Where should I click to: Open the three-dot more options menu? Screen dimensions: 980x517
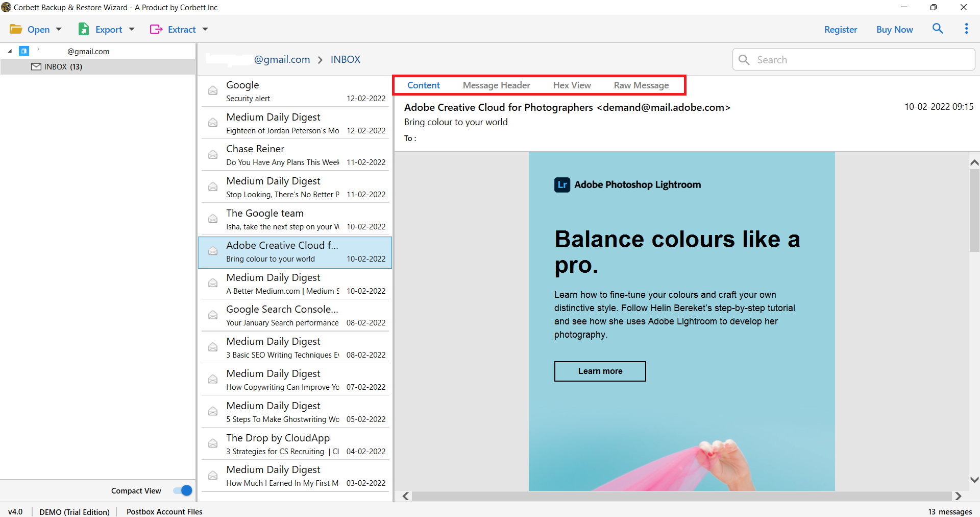click(966, 29)
